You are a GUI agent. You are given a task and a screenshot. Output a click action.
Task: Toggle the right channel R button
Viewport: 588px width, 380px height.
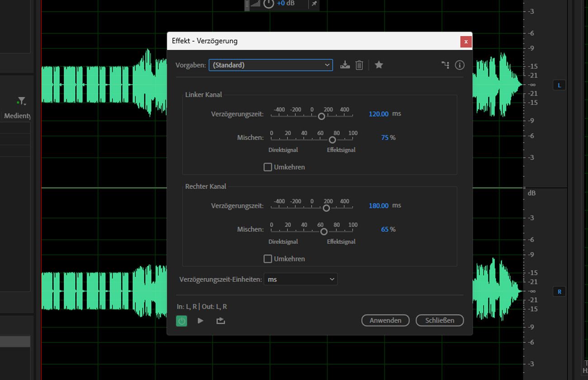559,292
